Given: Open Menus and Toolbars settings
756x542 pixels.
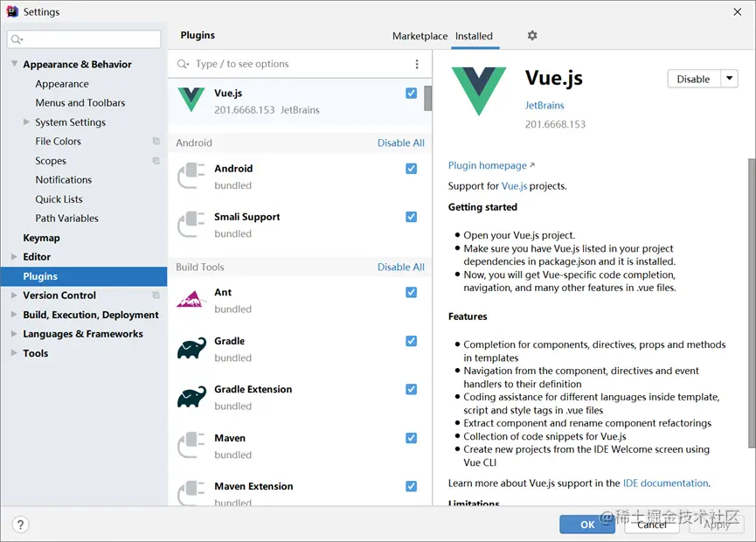Looking at the screenshot, I should (80, 102).
